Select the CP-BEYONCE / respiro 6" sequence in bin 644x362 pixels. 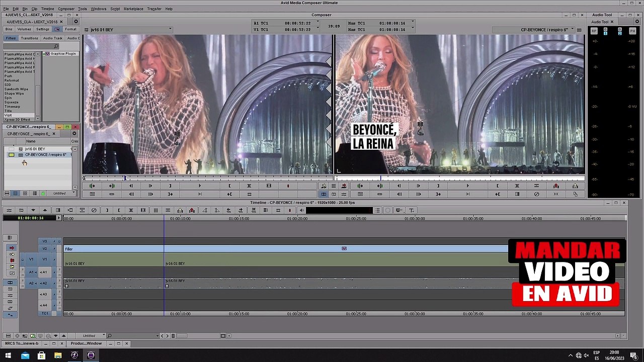45,154
